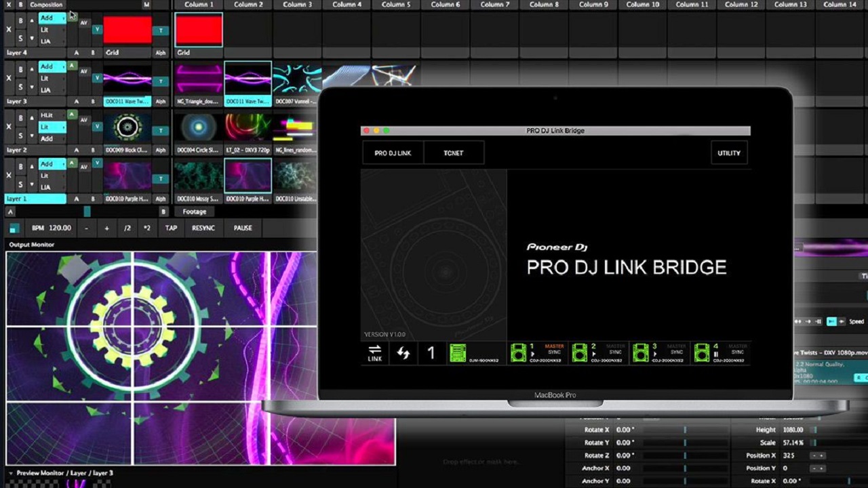Open the V dropdown on layer 4
The height and width of the screenshot is (488, 868).
click(98, 29)
